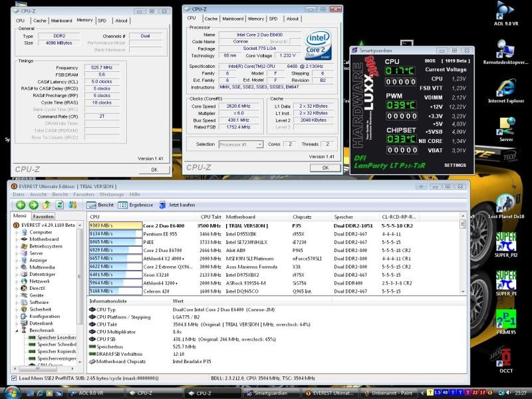
Task: Open Hilfe menu in EVEREST
Action: [135, 194]
